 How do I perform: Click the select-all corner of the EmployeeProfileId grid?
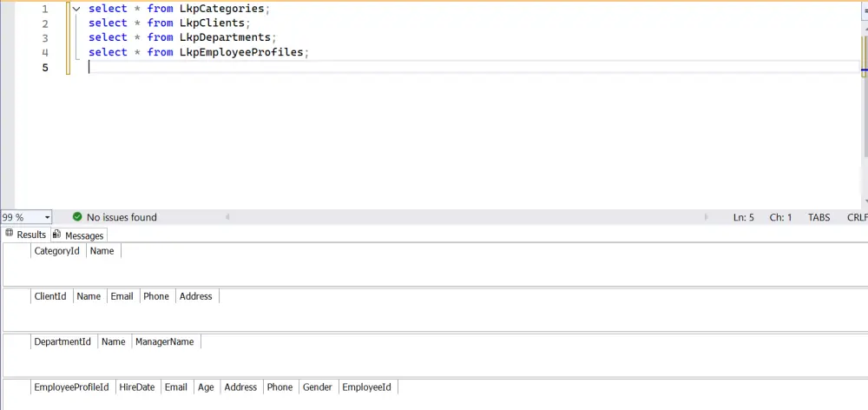point(16,387)
